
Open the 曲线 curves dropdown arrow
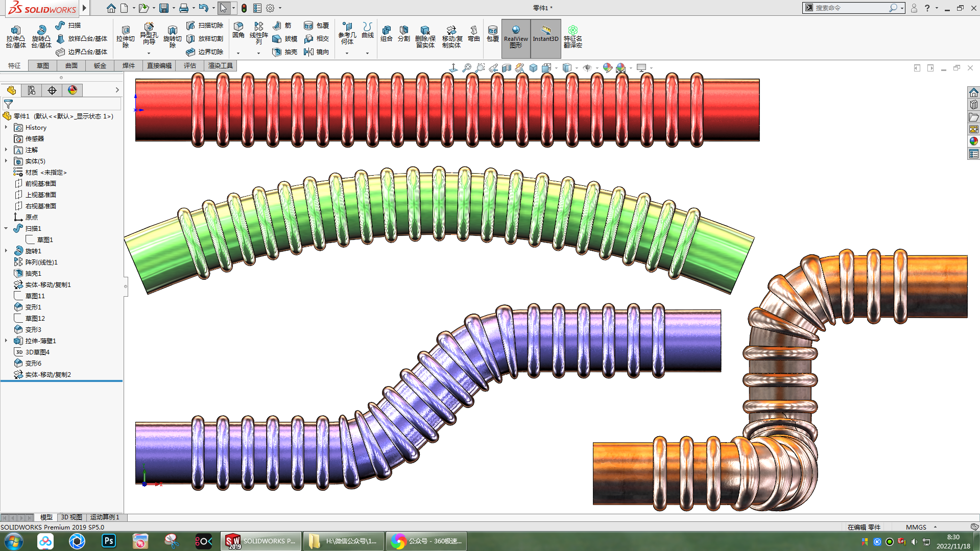click(367, 53)
